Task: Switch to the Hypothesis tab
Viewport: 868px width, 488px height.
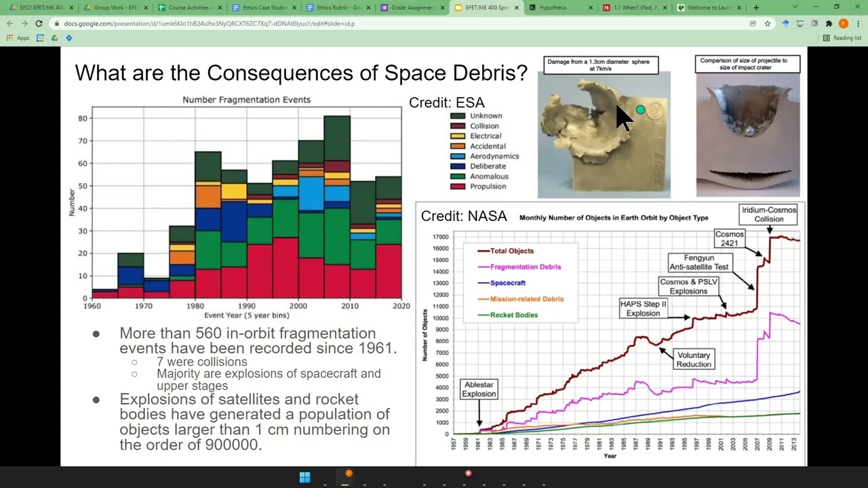Action: pyautogui.click(x=560, y=7)
